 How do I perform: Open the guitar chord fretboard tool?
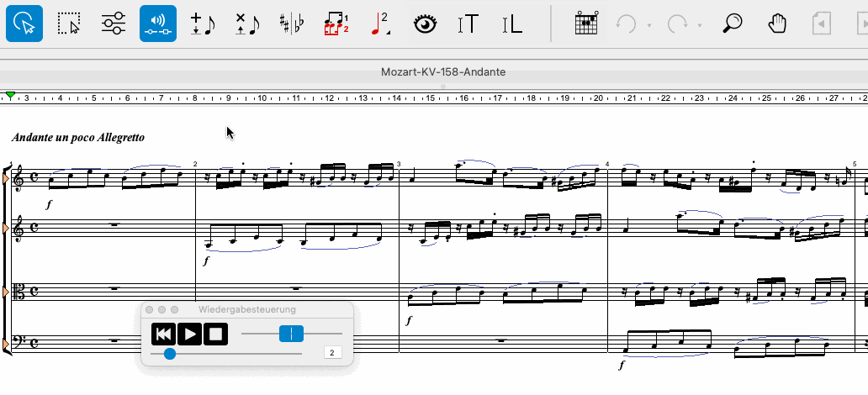point(586,24)
